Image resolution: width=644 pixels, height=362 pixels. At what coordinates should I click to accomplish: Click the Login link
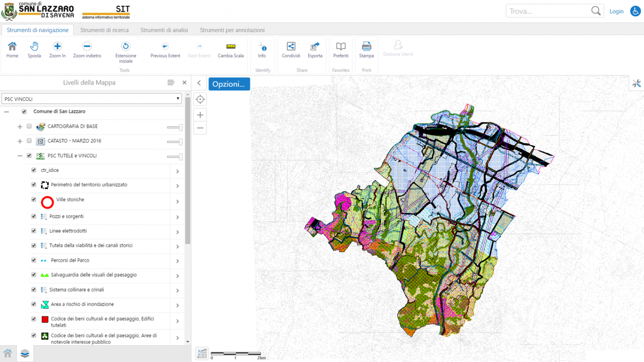616,11
